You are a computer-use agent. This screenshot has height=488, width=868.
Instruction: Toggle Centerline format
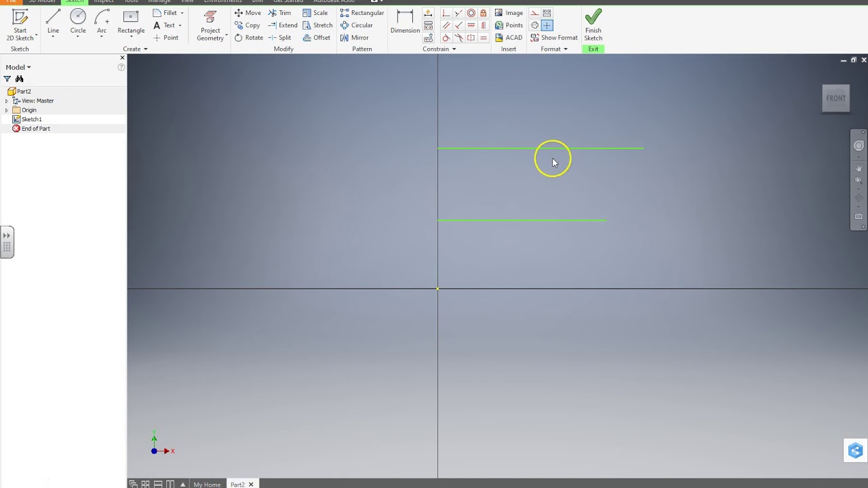535,25
